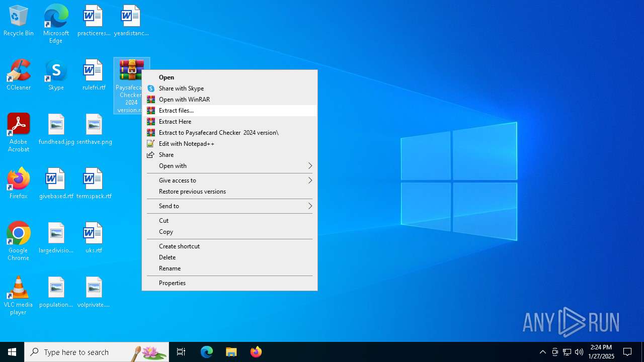Select the givebased.rtf document icon
The height and width of the screenshot is (362, 644).
pos(56,184)
